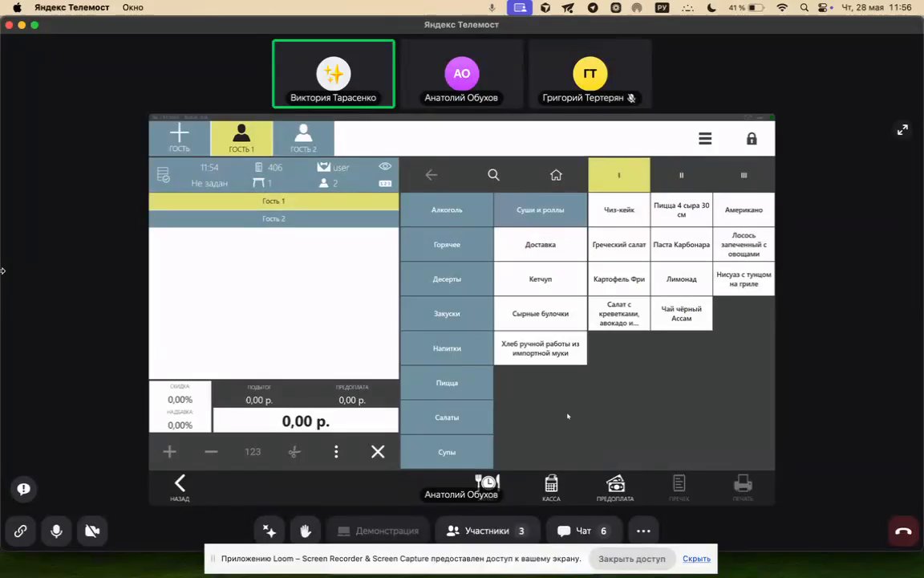This screenshot has width=924, height=578.
Task: Toggle microphone in Telemost call
Action: pyautogui.click(x=56, y=531)
